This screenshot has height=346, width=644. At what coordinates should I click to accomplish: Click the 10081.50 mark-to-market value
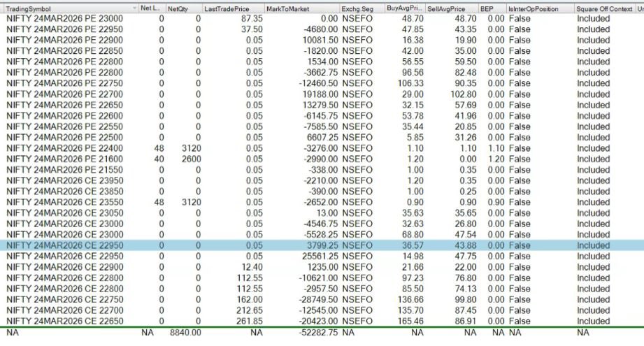click(x=320, y=40)
